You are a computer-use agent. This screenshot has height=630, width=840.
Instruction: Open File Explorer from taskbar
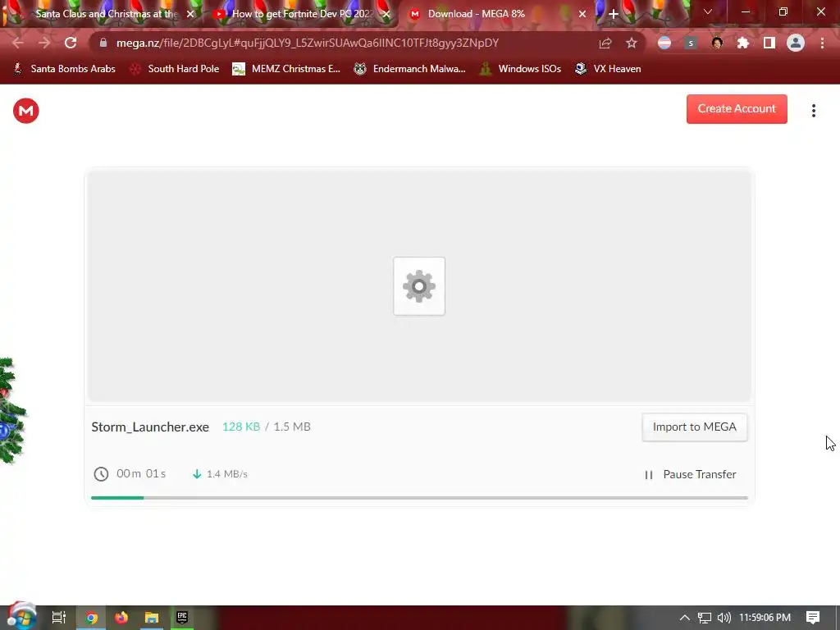tap(152, 618)
